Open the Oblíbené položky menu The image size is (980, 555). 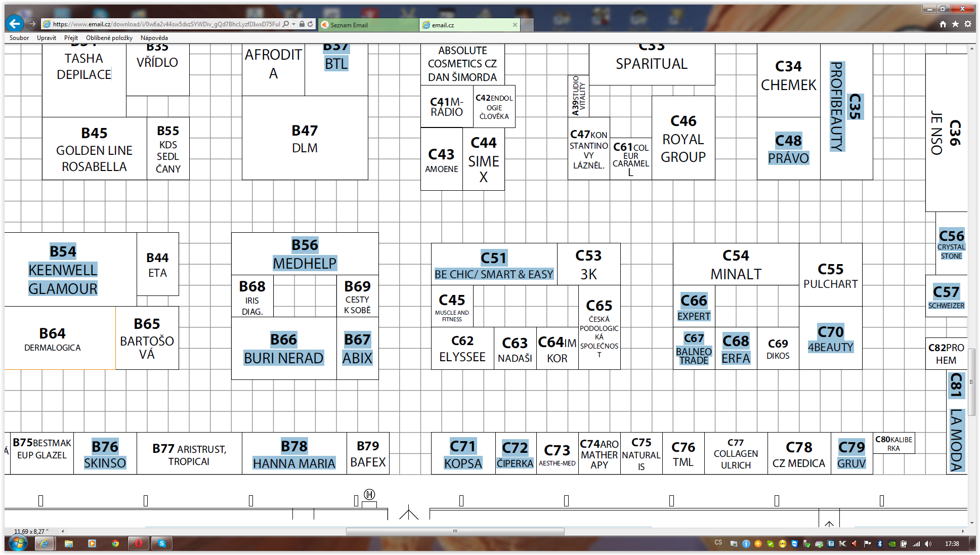[109, 38]
